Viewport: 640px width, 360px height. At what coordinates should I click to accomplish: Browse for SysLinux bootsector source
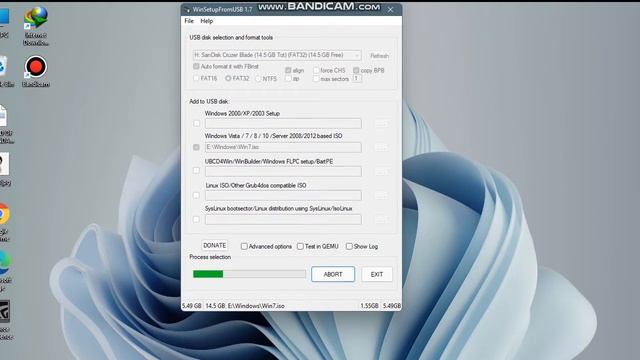click(381, 220)
